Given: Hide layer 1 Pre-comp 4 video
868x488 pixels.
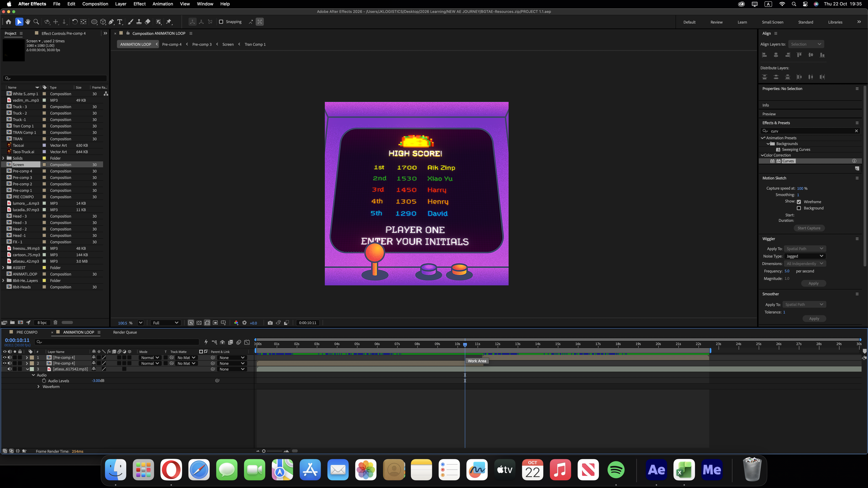Looking at the screenshot, I should point(4,357).
